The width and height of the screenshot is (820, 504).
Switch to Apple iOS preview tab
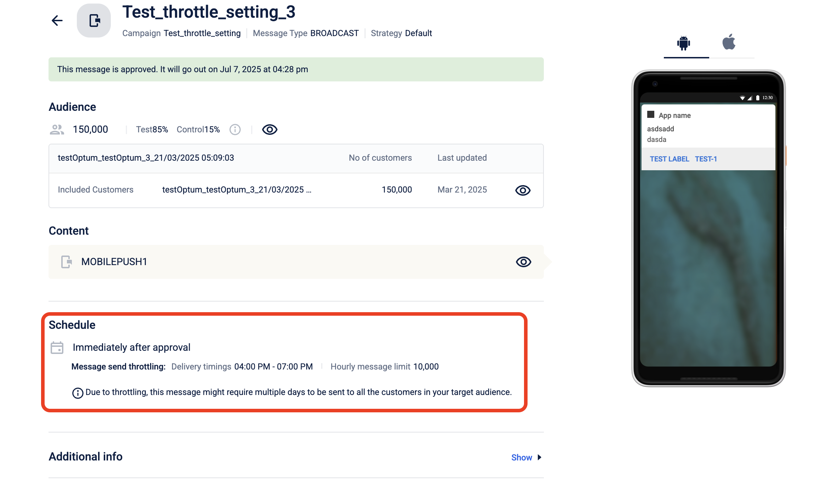click(x=729, y=42)
